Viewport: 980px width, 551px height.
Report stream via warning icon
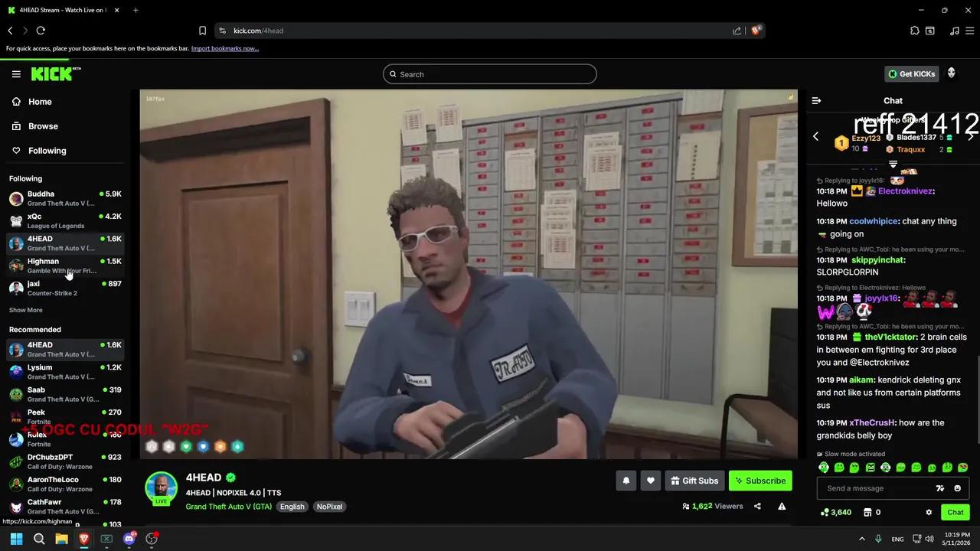point(782,506)
